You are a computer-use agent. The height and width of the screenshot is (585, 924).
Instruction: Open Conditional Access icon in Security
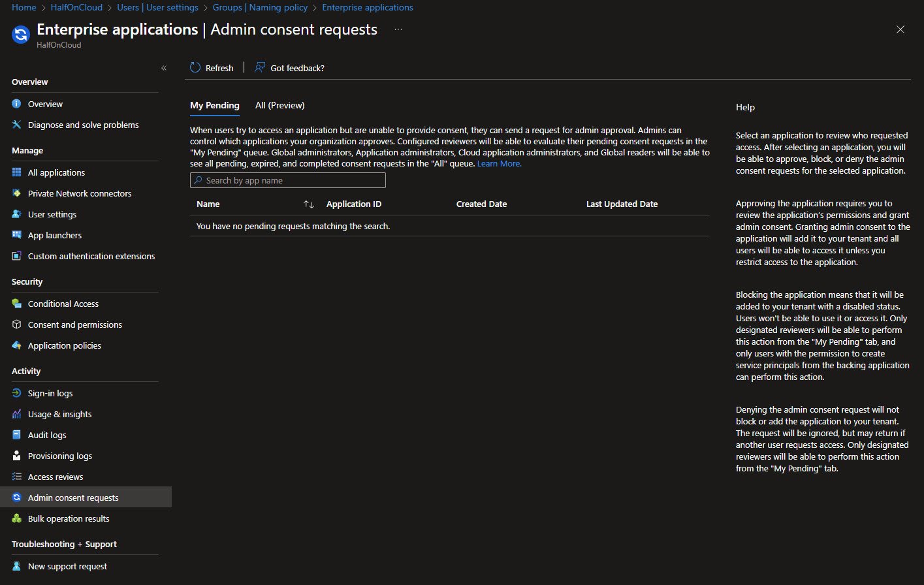[x=17, y=304]
